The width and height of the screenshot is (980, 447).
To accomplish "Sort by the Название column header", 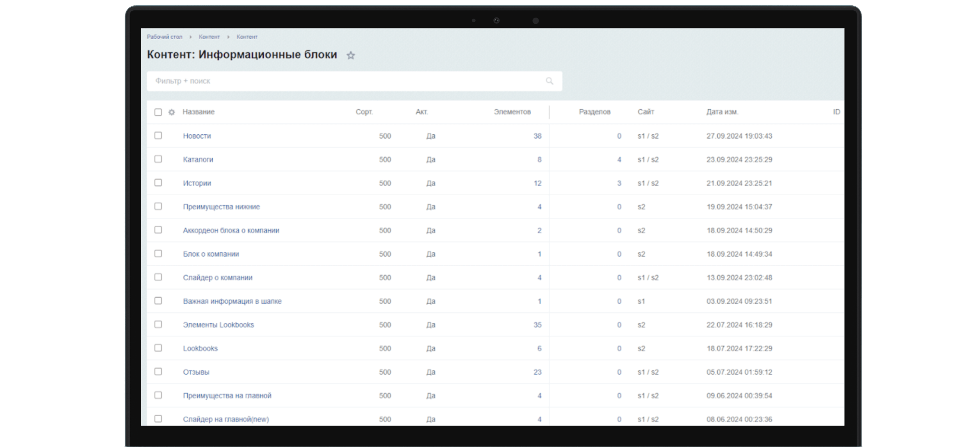I will [198, 112].
